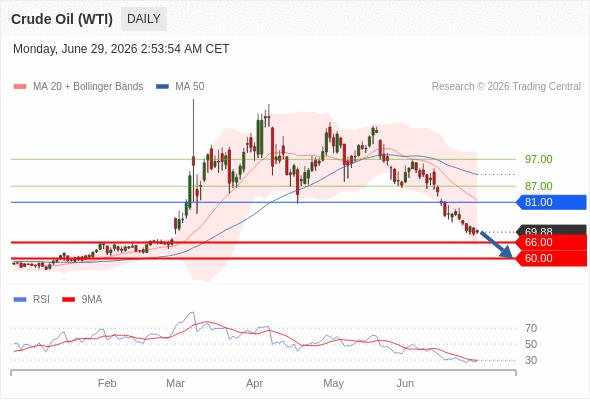
Task: Click the red 9MA legend swatch
Action: coord(68,300)
